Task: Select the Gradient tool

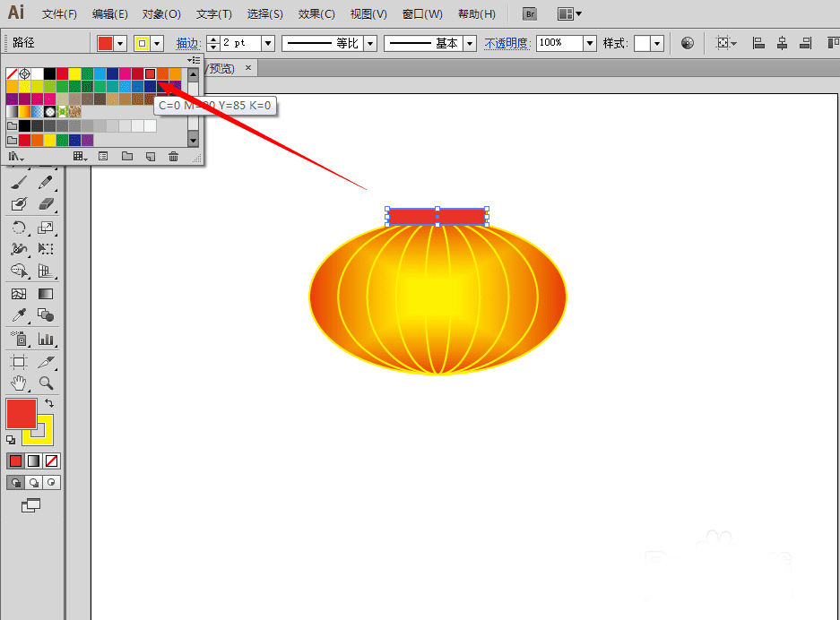Action: click(x=46, y=294)
